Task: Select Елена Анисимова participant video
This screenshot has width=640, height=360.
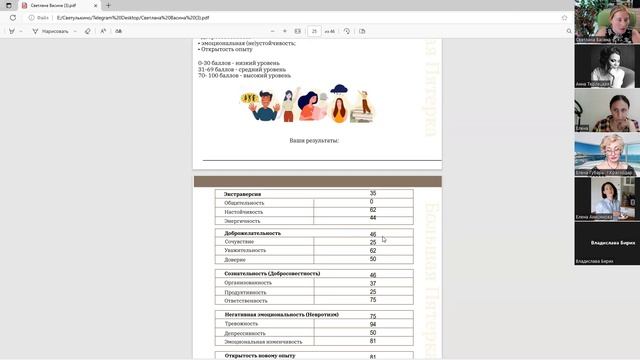Action: [607, 199]
